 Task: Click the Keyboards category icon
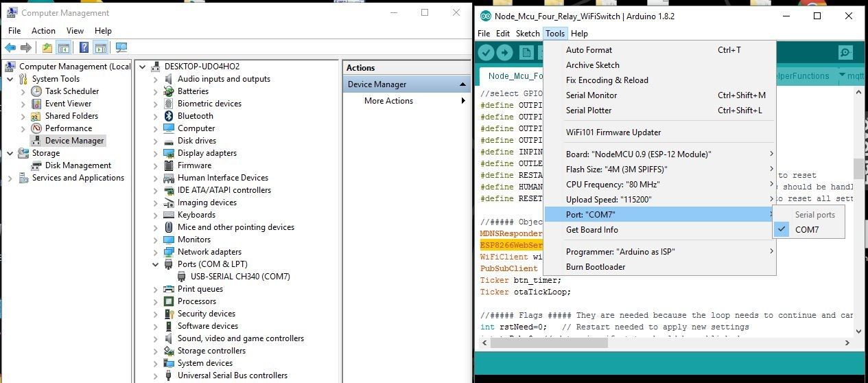click(169, 215)
